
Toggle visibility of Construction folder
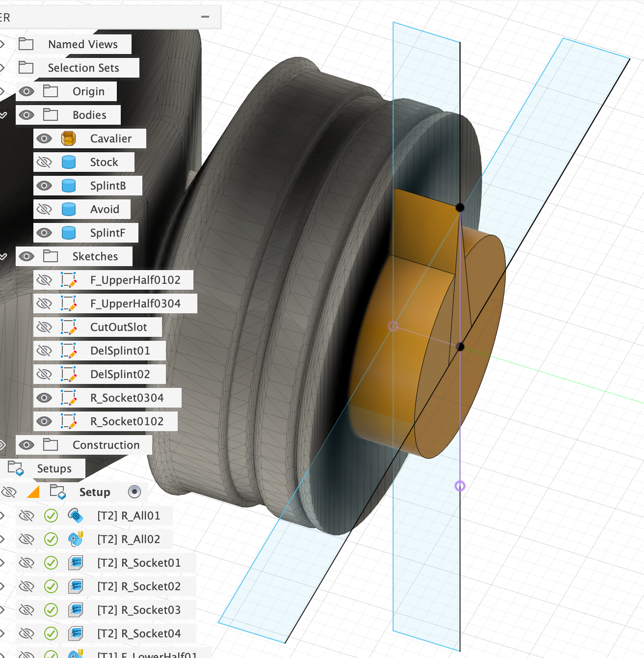point(27,445)
